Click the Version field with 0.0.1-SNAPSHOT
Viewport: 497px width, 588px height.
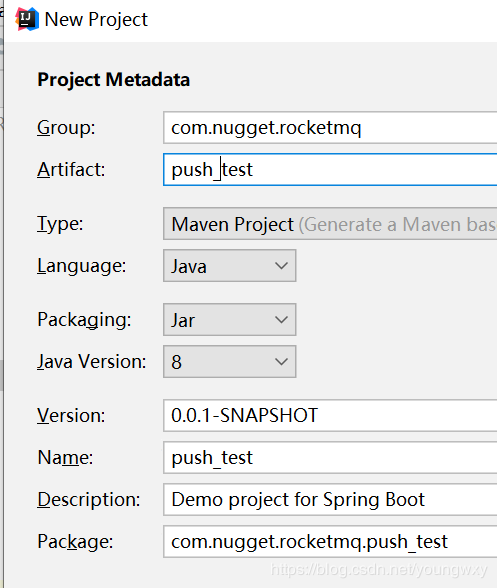coord(330,416)
